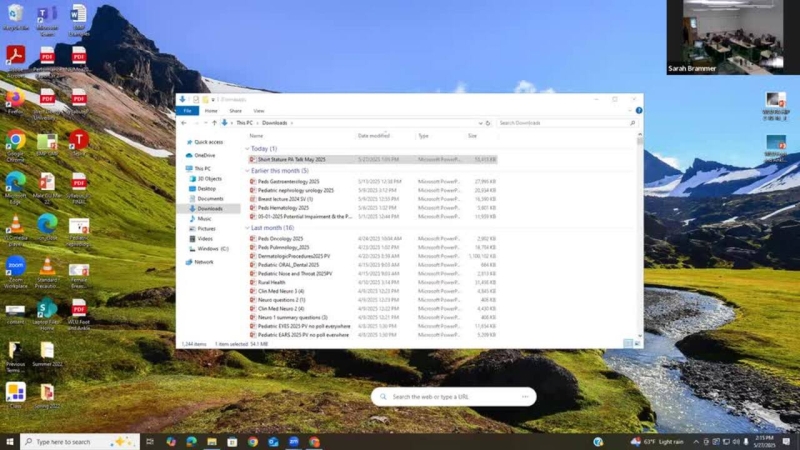Switch to the View ribbon tab
This screenshot has height=450, width=800.
click(259, 111)
